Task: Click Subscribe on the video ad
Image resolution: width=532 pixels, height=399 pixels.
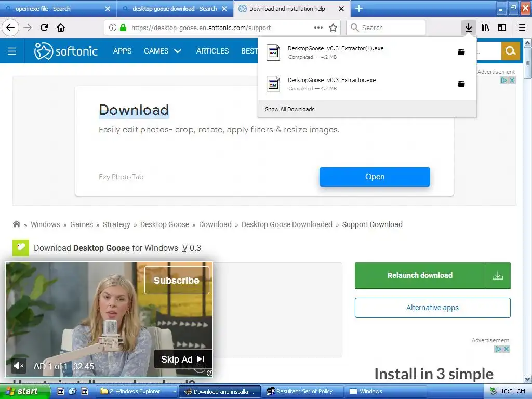Action: click(177, 280)
